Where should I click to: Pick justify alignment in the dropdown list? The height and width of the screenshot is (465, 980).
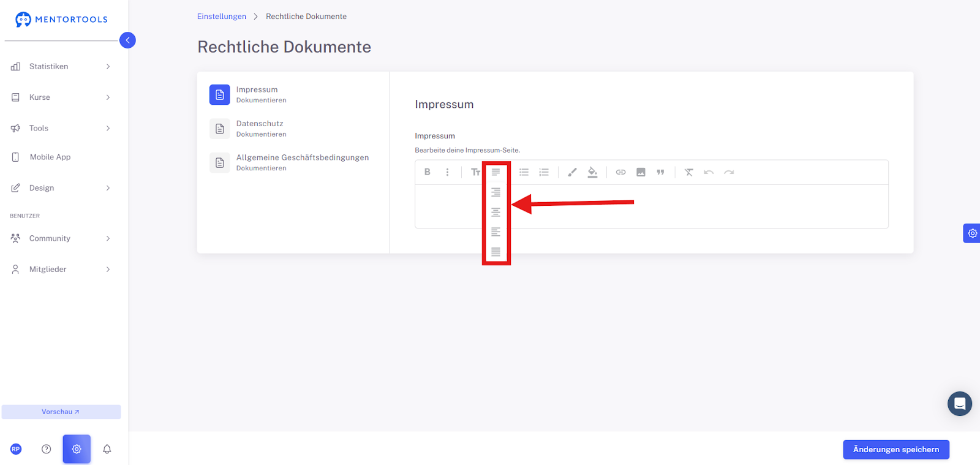[496, 252]
